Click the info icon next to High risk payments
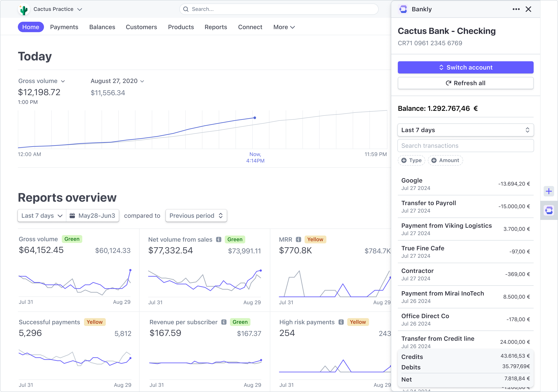Screen dimensions: 558x392 point(341,322)
